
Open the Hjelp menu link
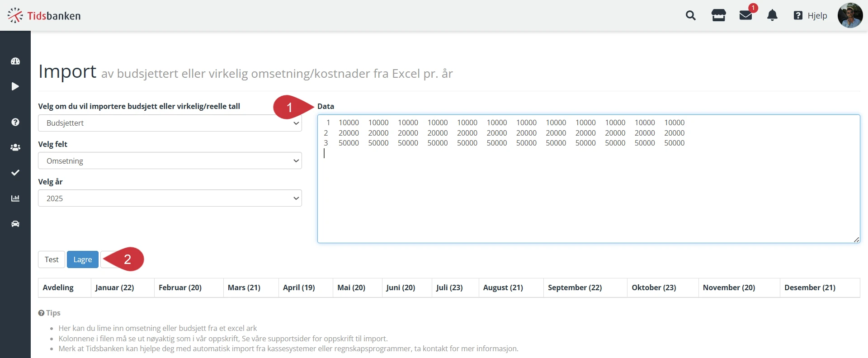coord(811,15)
